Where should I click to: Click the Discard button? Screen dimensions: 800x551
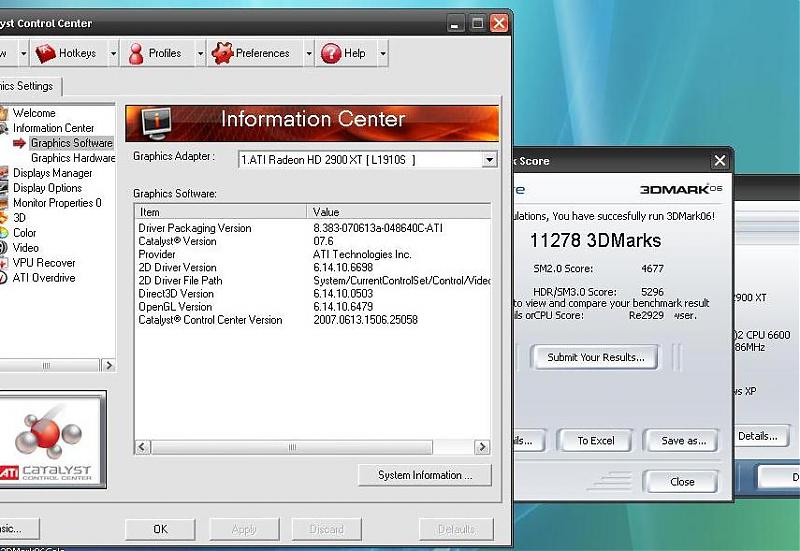point(327,529)
